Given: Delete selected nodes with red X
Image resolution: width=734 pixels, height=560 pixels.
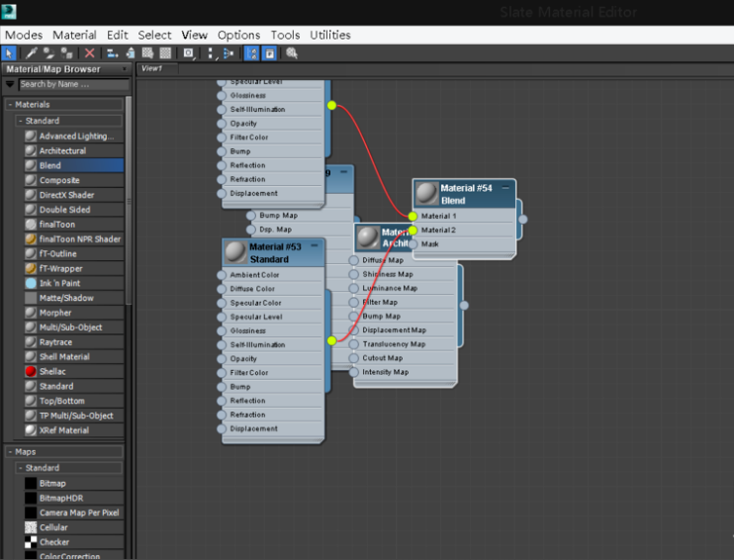Looking at the screenshot, I should click(89, 53).
